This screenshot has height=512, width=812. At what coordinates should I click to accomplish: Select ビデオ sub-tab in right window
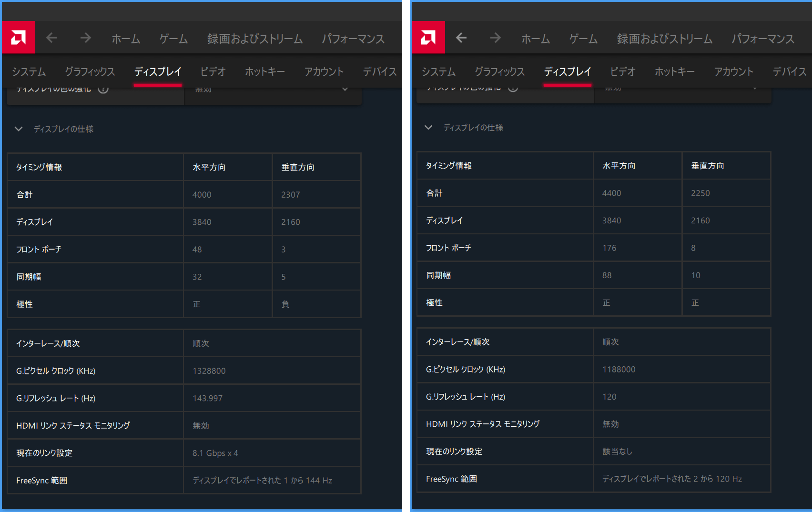[623, 71]
